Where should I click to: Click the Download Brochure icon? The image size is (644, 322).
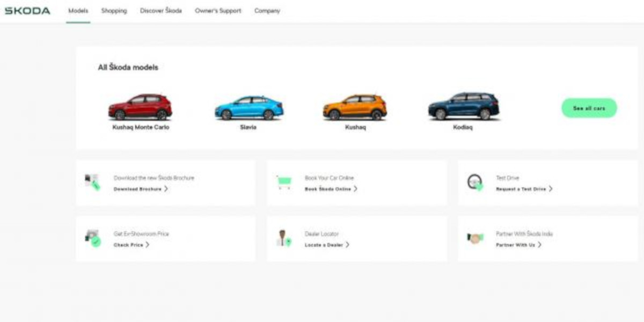pyautogui.click(x=92, y=182)
